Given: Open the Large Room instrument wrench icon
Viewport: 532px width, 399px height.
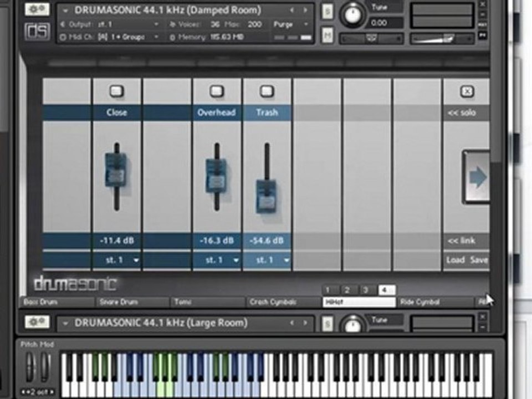Looking at the screenshot, I should click(x=37, y=321).
